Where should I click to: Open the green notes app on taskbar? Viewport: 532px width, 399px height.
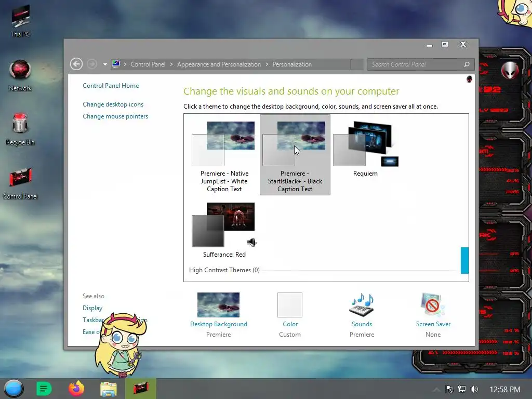(44, 389)
